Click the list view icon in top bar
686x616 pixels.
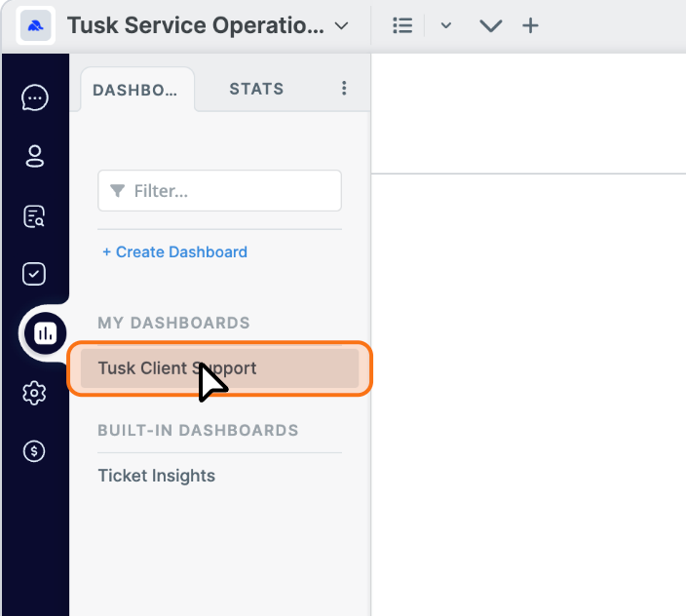(x=402, y=25)
